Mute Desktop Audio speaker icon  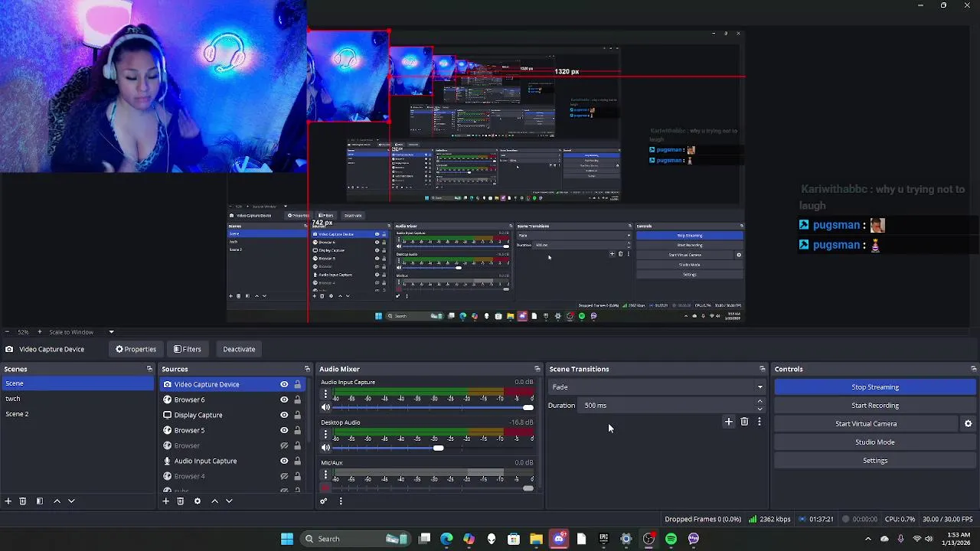(x=325, y=448)
